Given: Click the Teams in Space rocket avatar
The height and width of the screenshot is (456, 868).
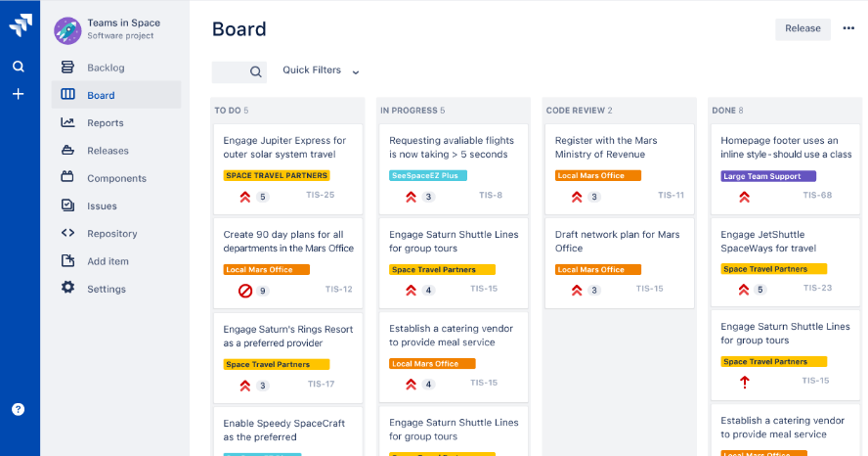Looking at the screenshot, I should point(67,29).
